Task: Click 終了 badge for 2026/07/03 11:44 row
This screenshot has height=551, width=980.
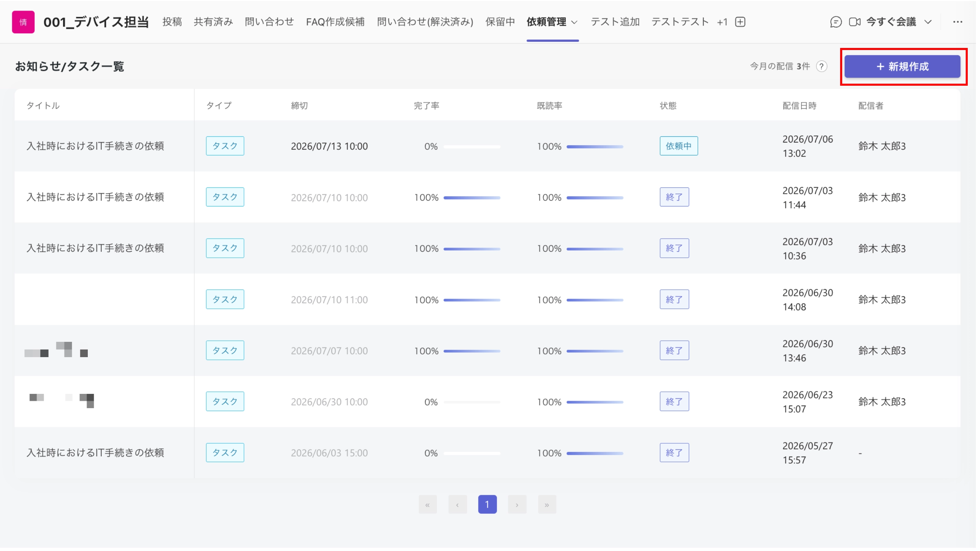Action: (674, 197)
